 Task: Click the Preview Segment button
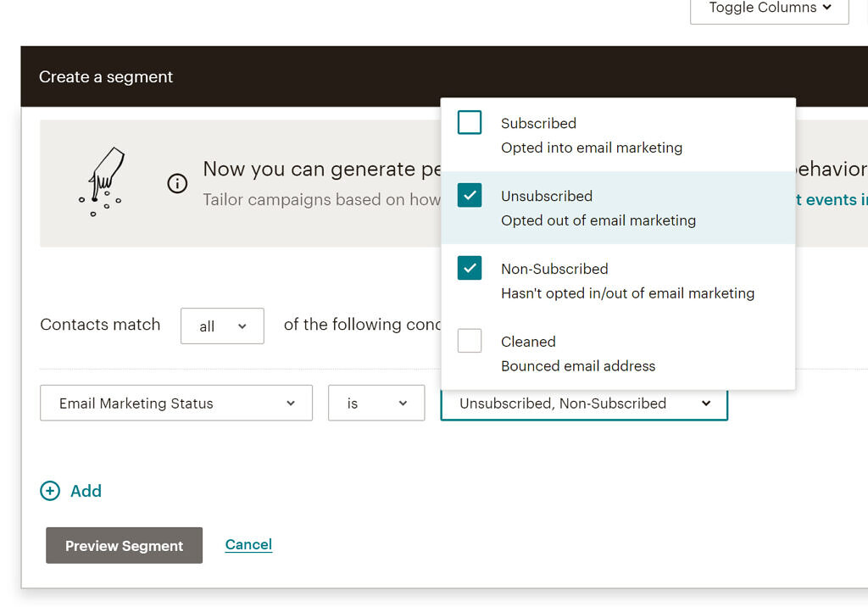(x=124, y=545)
